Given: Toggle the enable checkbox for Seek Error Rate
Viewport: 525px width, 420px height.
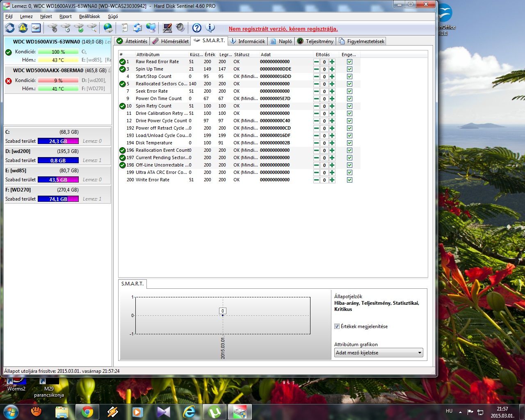Looking at the screenshot, I should (349, 91).
